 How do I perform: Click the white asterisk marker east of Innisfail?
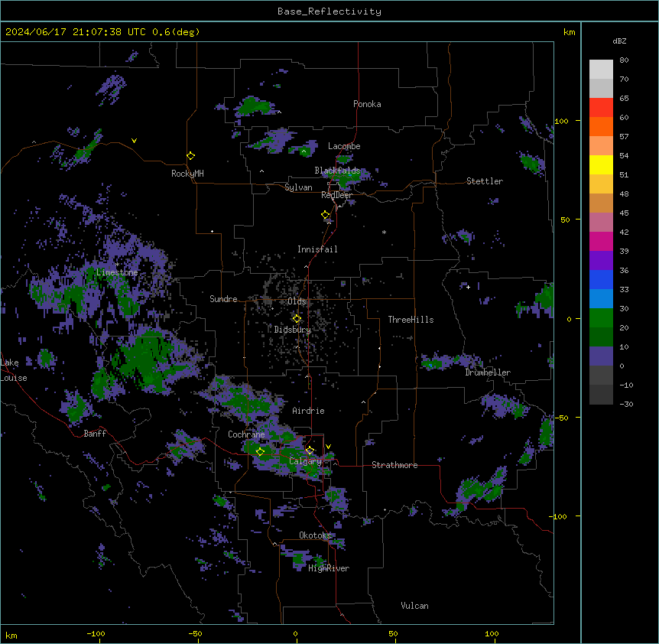click(x=384, y=232)
